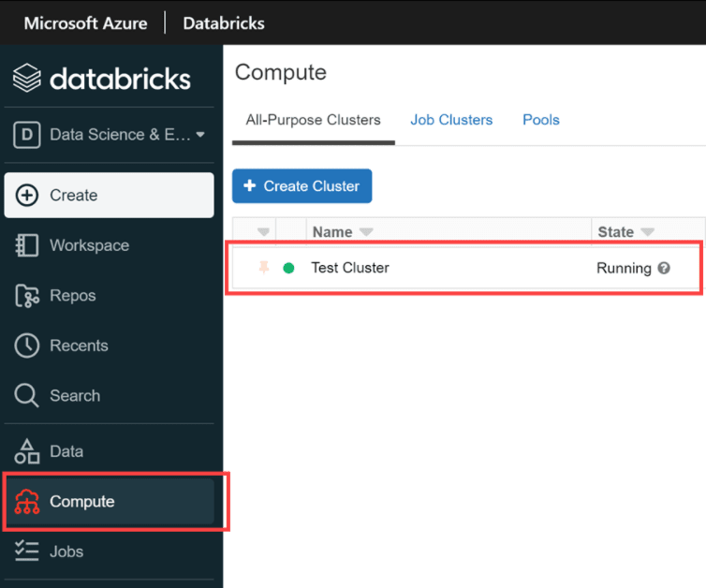Open the pin column filter arrow
Viewport: 706px width, 588px height.
click(263, 232)
